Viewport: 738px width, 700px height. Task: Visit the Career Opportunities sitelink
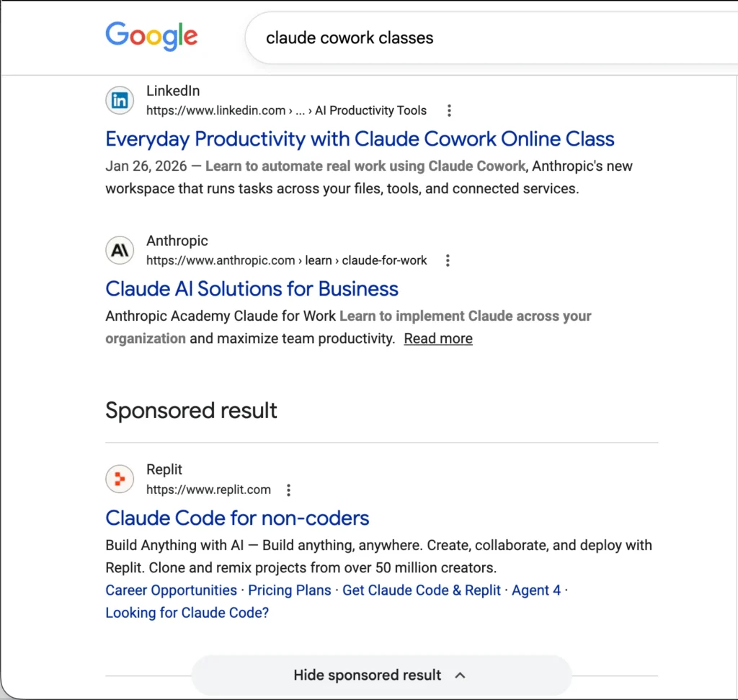point(171,590)
